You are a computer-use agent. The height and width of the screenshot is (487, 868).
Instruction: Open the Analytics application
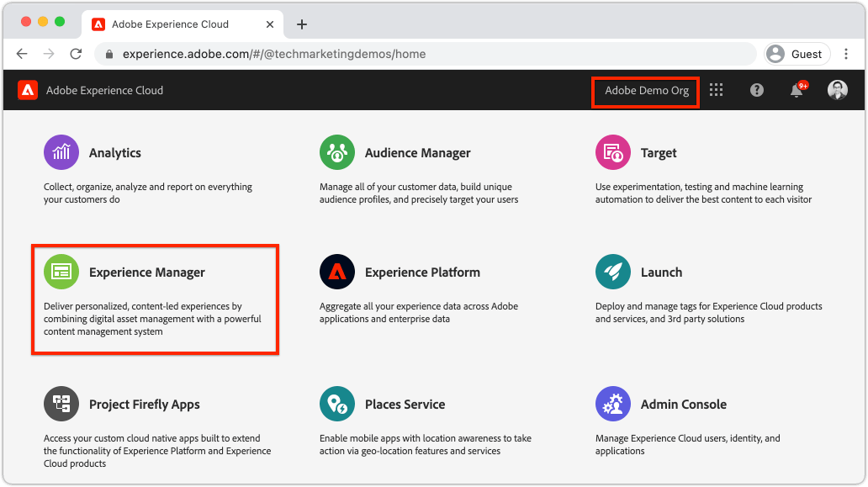(x=115, y=153)
